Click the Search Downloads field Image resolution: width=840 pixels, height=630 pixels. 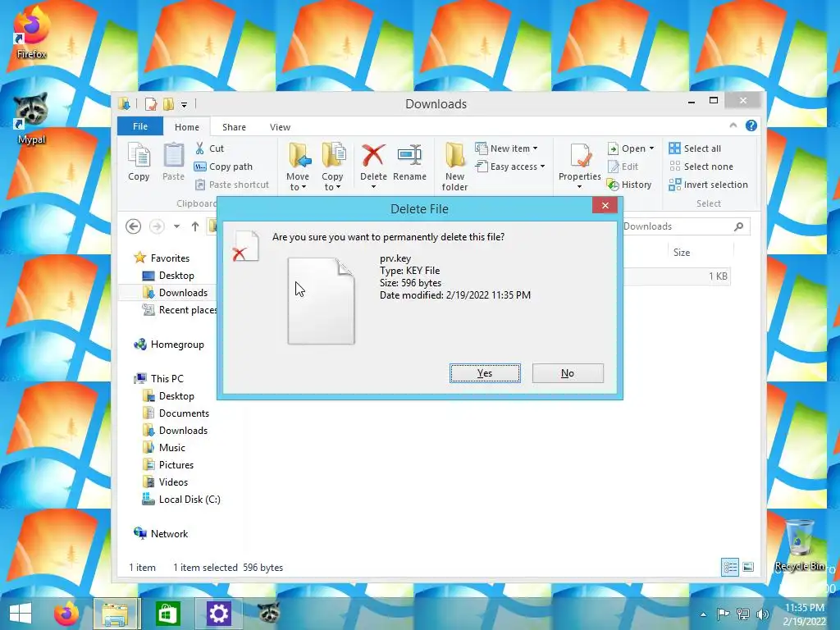pos(686,226)
